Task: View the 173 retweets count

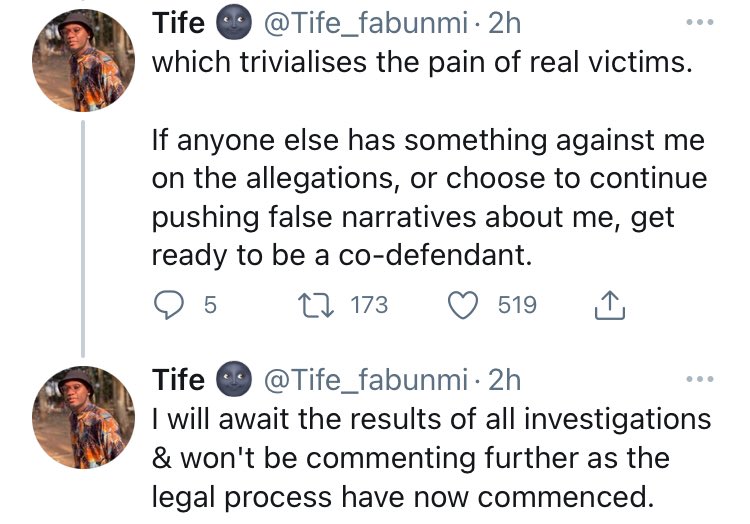Action: (370, 306)
